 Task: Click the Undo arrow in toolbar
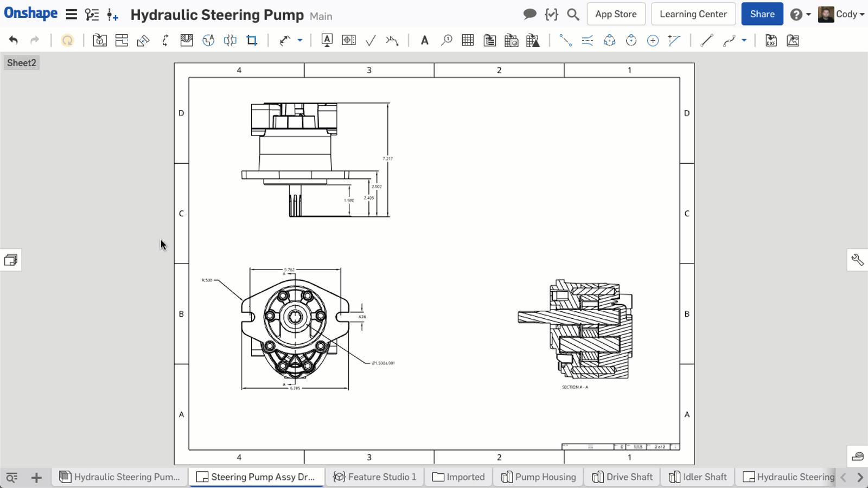[x=14, y=40]
